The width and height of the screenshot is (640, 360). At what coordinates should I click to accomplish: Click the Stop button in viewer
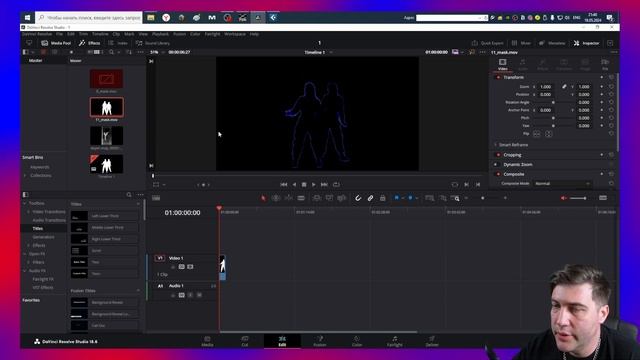click(304, 184)
